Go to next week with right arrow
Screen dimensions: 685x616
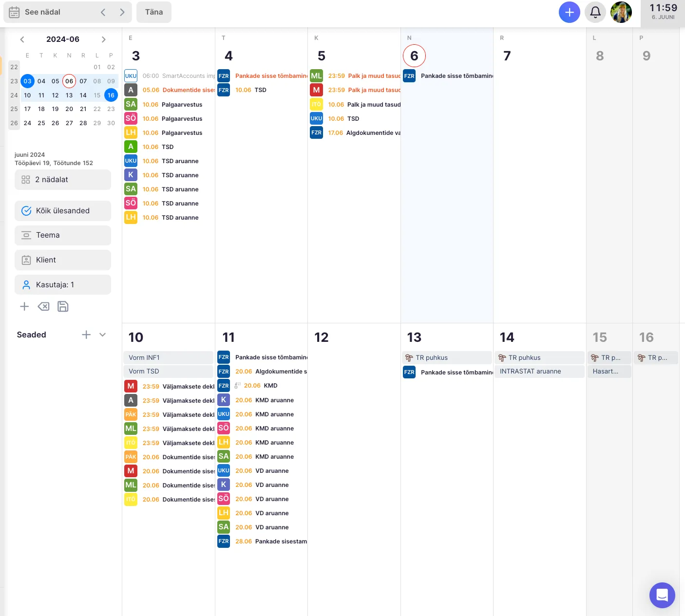click(x=122, y=12)
